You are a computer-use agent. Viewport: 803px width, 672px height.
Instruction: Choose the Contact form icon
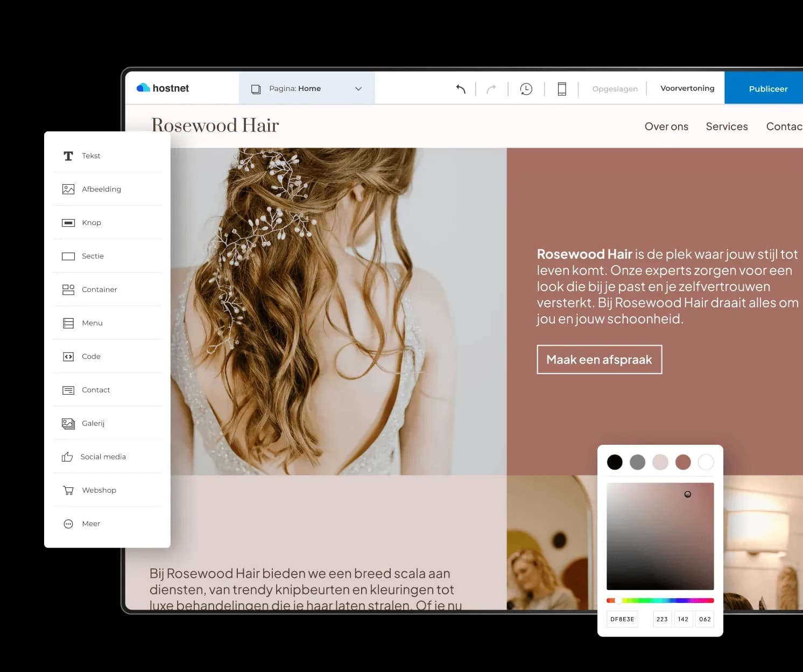68,390
